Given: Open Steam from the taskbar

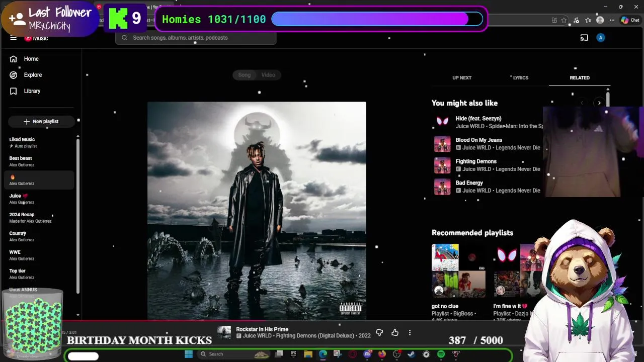Looking at the screenshot, I should click(412, 354).
